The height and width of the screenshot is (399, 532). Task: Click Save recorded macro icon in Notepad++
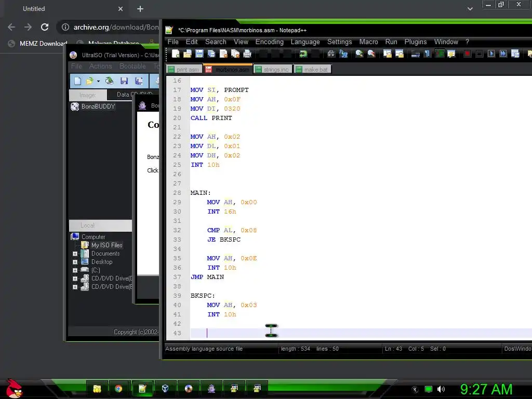pyautogui.click(x=515, y=54)
